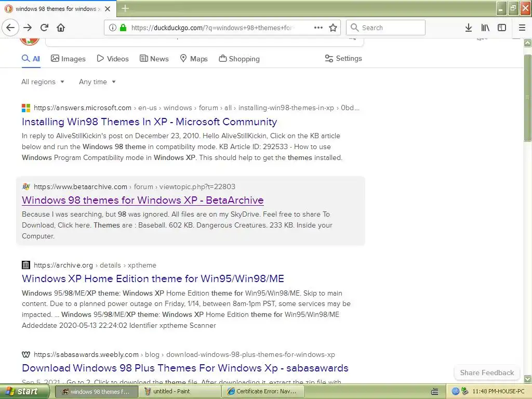Switch to Videos results

(x=113, y=59)
